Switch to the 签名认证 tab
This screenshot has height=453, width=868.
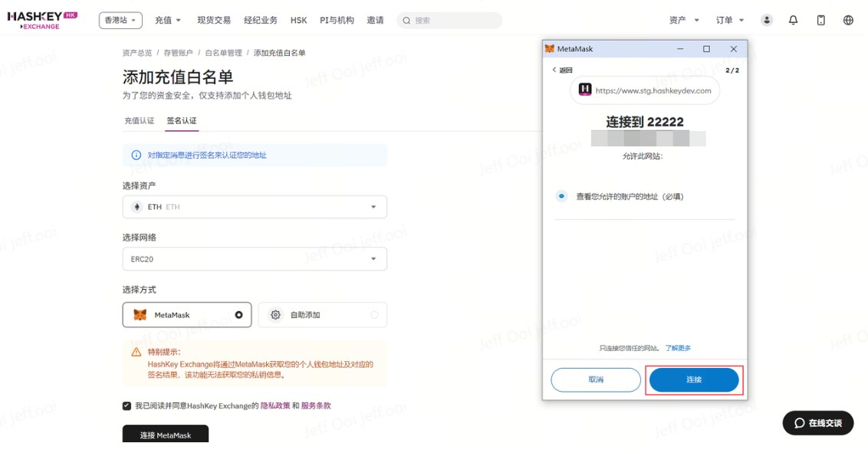(182, 120)
